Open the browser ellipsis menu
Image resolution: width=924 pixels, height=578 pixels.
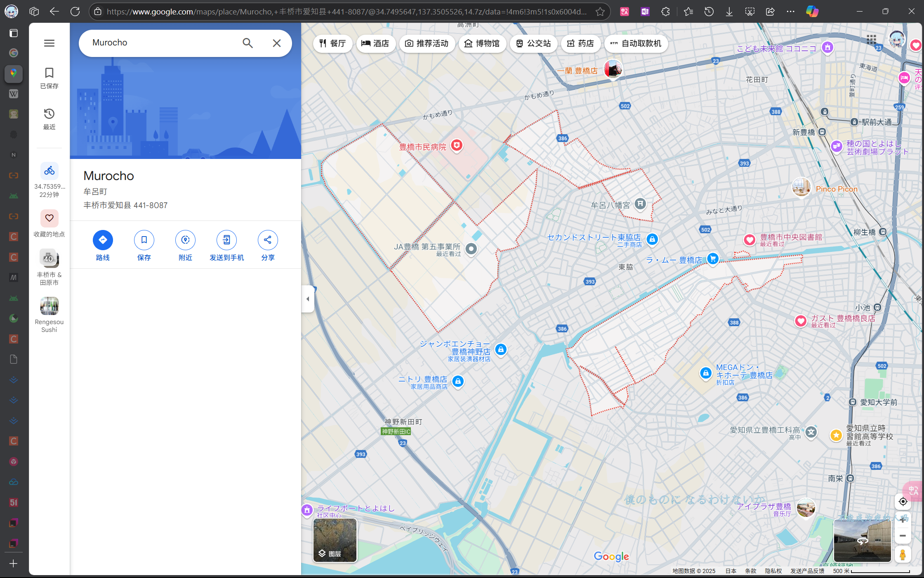pos(790,12)
